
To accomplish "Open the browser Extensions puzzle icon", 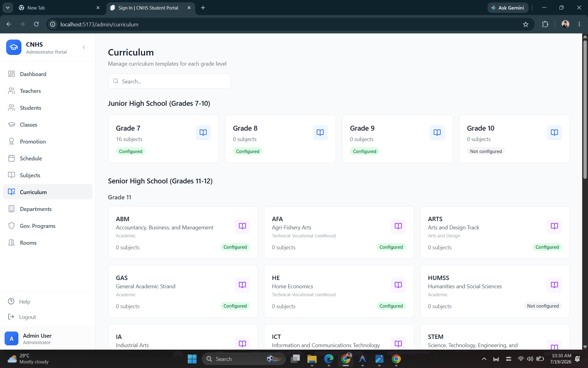I will tap(545, 24).
